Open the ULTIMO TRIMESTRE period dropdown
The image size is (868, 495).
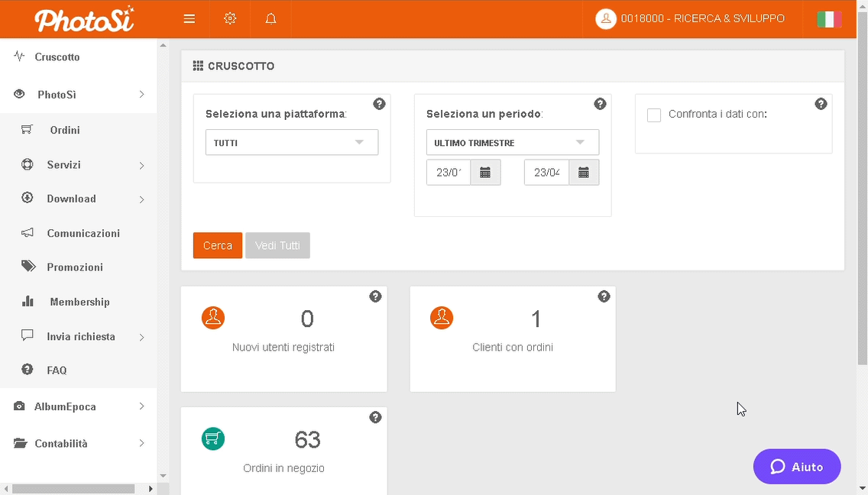click(x=512, y=143)
